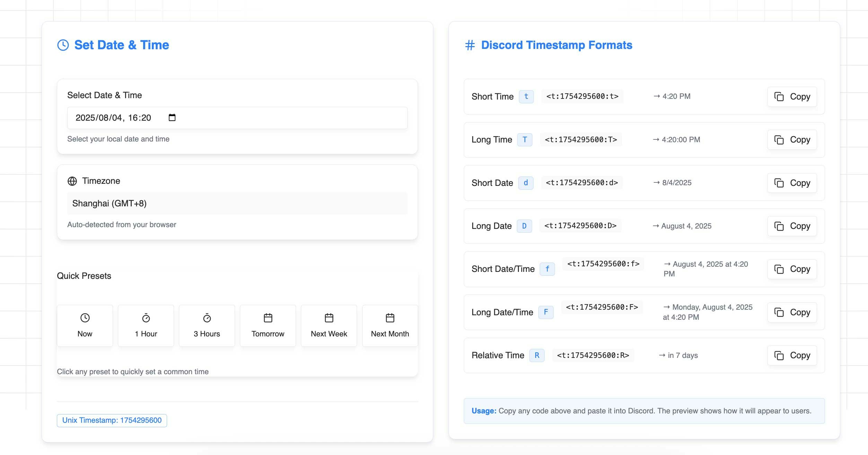Click the uppercase D format badge
Screen dimensions: 868x455
524,226
